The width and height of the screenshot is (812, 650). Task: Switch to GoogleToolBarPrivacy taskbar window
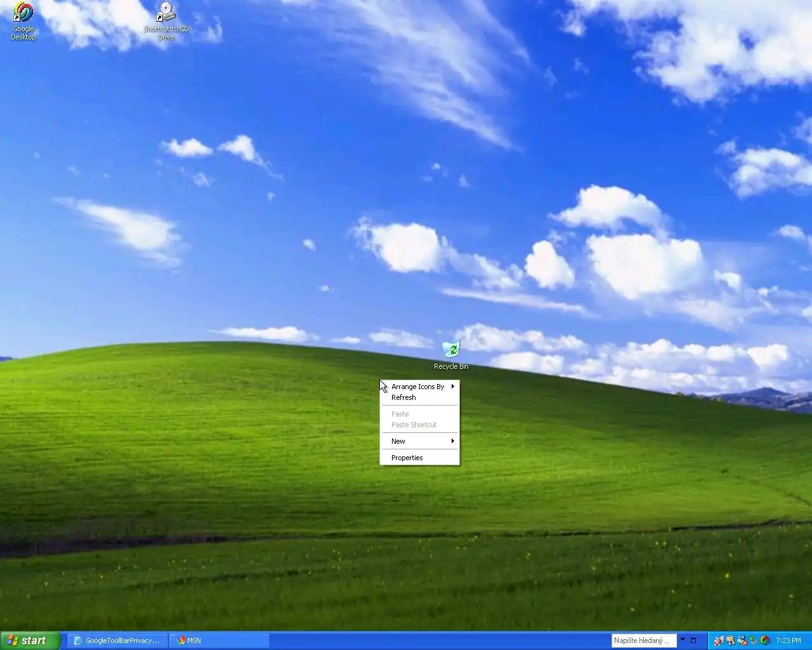point(117,640)
